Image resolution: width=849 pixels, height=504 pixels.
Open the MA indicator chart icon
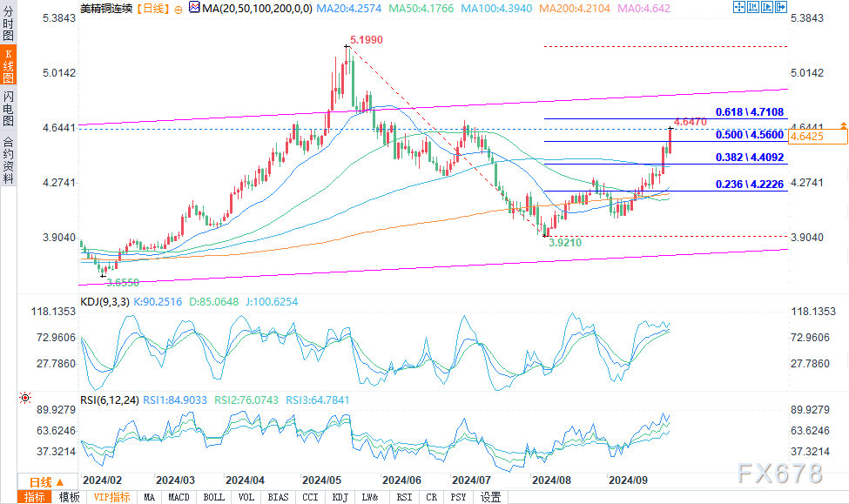click(194, 8)
